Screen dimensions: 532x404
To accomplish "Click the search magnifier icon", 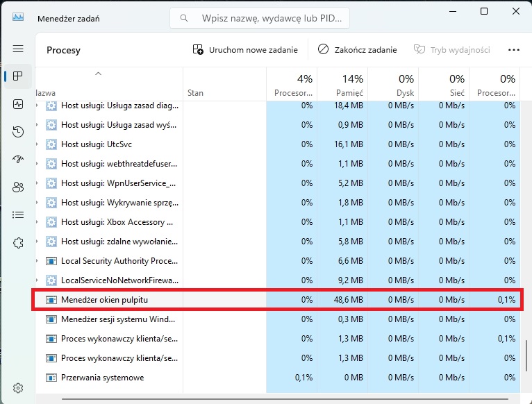I will [184, 18].
